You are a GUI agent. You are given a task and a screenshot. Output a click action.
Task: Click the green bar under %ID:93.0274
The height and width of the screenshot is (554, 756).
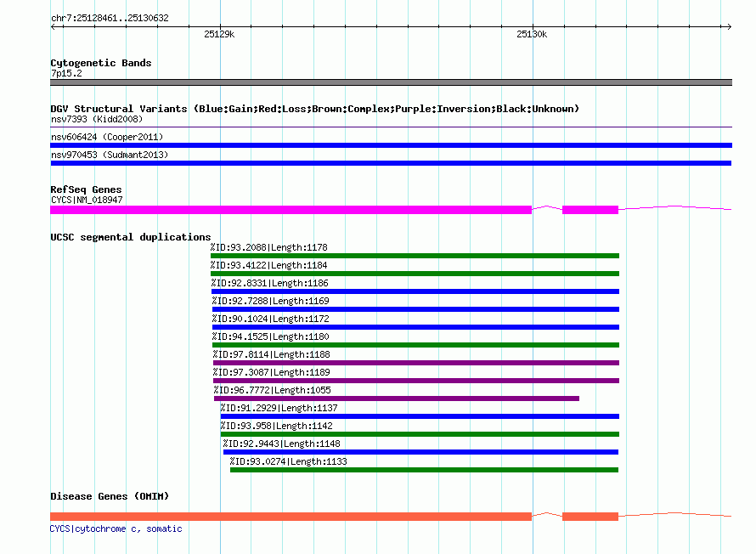tap(424, 470)
